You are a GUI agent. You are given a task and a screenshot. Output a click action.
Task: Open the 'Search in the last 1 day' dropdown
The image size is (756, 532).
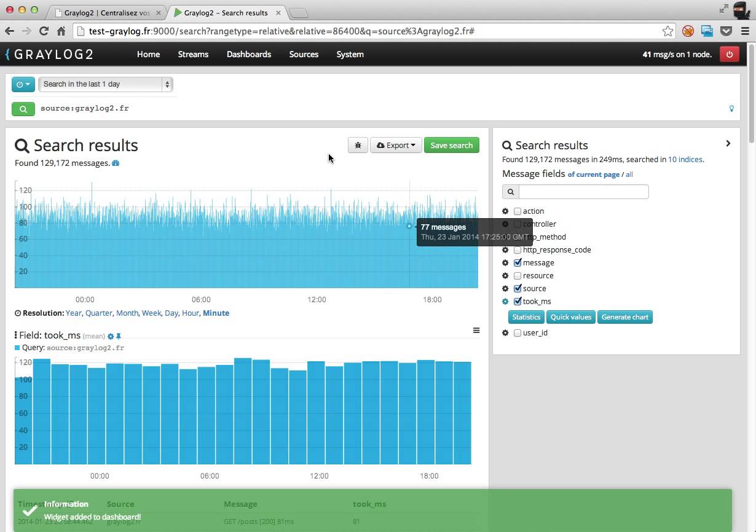click(x=105, y=84)
